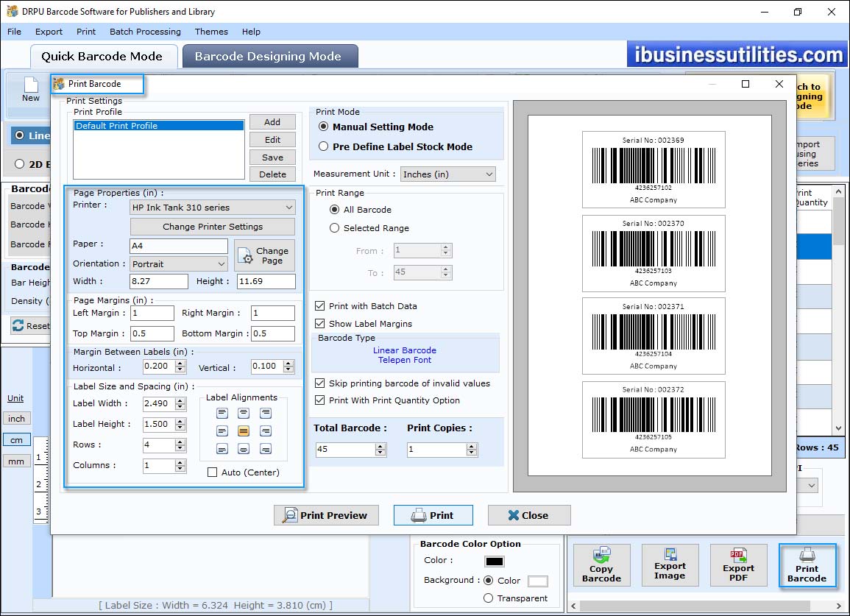Open the Help menu
This screenshot has width=850, height=616.
(x=251, y=32)
